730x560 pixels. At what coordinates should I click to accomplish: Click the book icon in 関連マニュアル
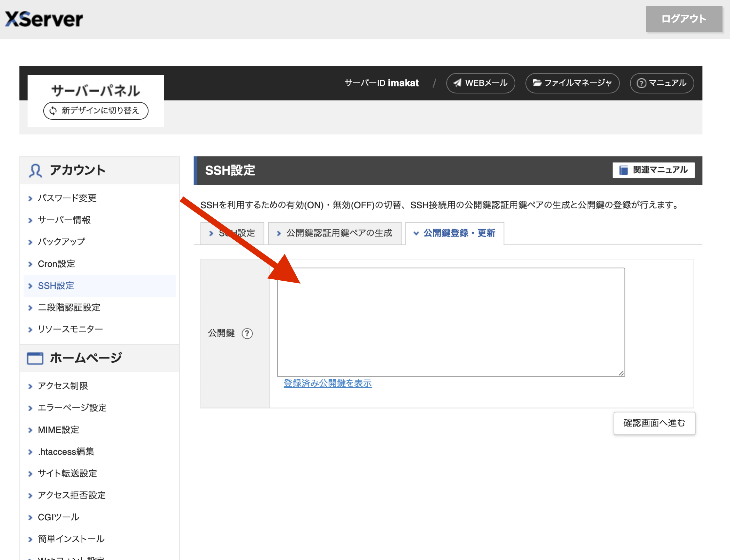click(x=623, y=170)
